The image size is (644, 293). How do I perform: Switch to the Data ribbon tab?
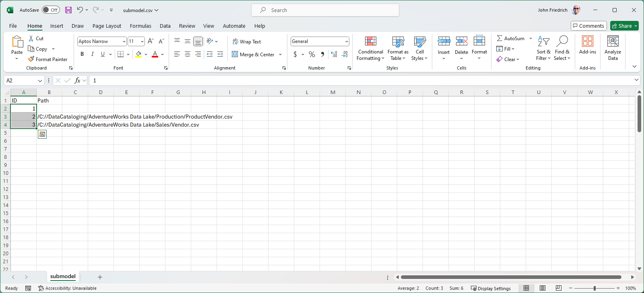pos(165,26)
